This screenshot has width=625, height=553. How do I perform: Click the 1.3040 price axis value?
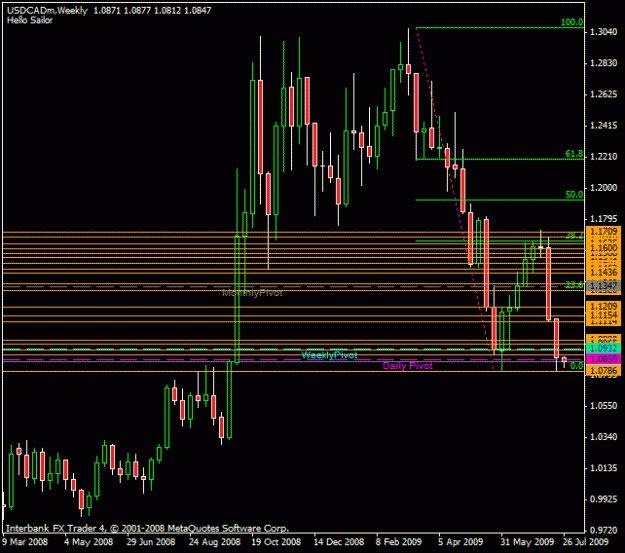[603, 32]
